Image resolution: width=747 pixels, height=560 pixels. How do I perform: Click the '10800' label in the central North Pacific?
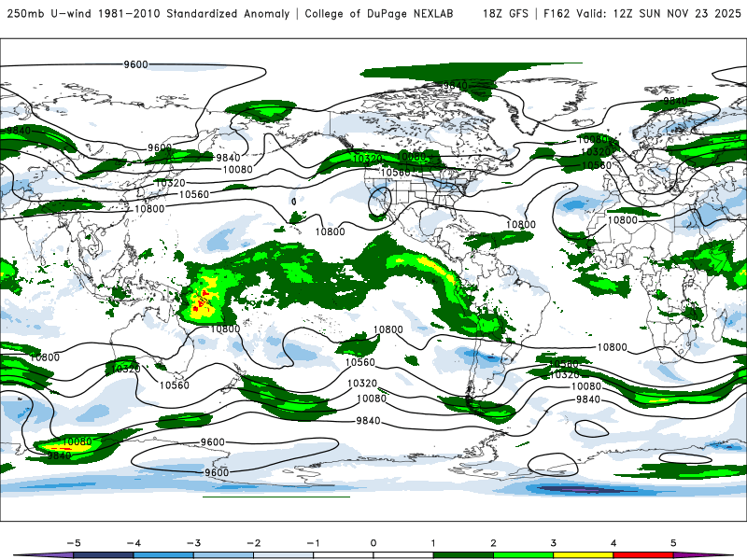[331, 231]
